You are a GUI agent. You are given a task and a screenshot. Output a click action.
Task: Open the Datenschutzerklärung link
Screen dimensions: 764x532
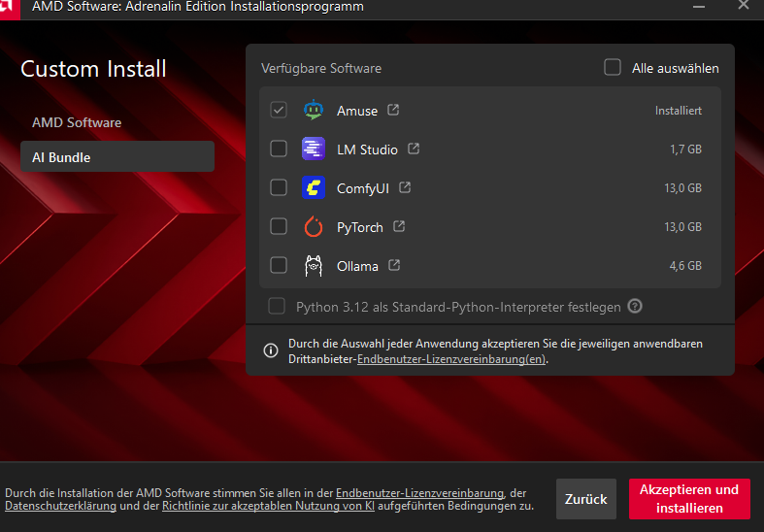(x=60, y=506)
